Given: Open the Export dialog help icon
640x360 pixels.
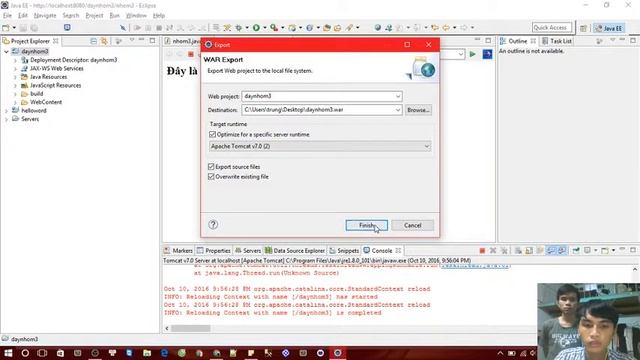Looking at the screenshot, I should (x=213, y=224).
